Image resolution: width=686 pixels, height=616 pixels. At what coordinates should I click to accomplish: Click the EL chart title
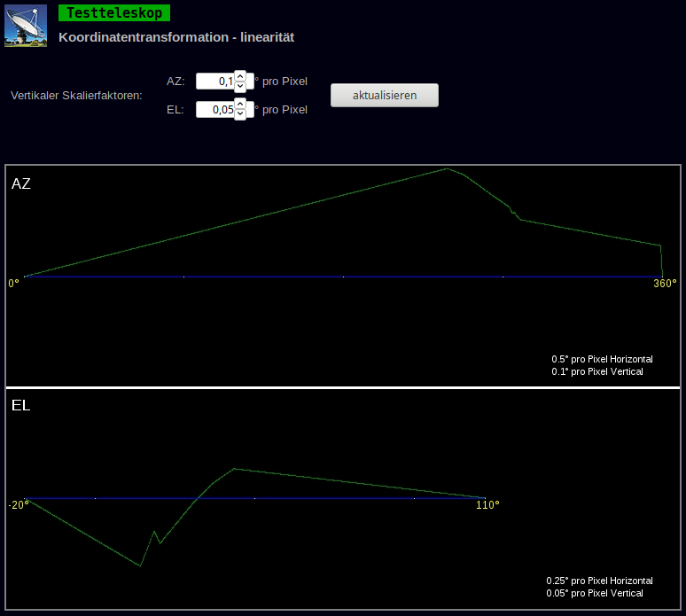click(21, 406)
